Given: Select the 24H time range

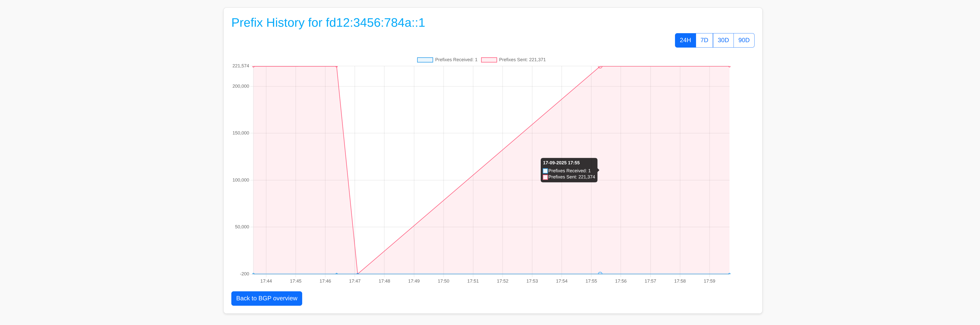Looking at the screenshot, I should click(x=685, y=40).
